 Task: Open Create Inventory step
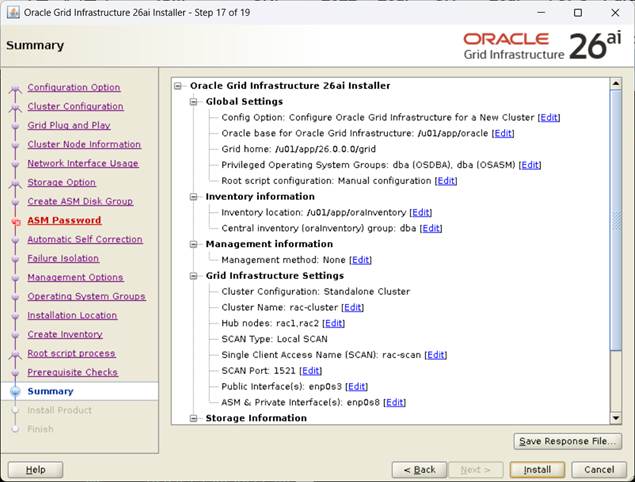(x=65, y=335)
